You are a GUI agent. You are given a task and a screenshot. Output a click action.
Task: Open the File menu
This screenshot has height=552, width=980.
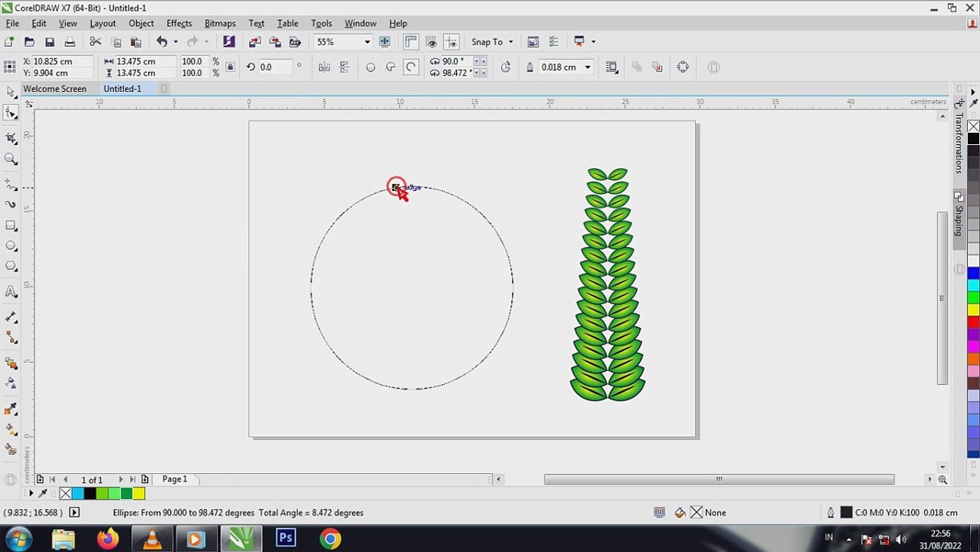pyautogui.click(x=12, y=24)
